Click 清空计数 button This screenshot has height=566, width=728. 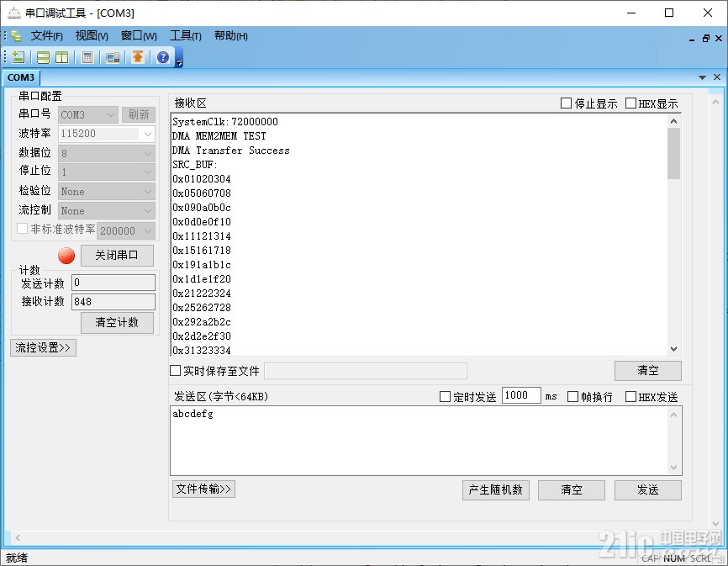117,323
